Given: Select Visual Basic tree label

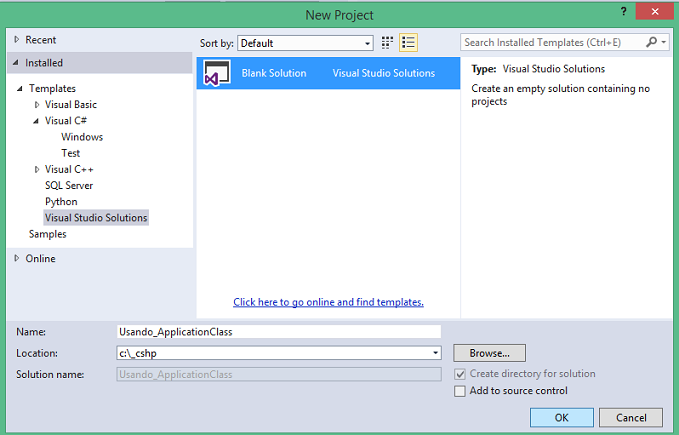Looking at the screenshot, I should click(x=71, y=105).
